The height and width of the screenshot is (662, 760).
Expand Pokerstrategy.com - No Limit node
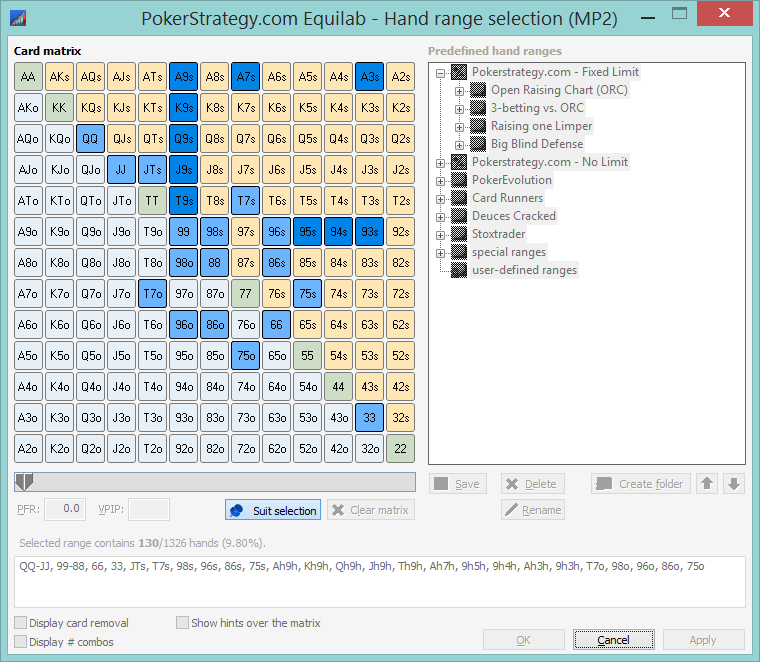coord(440,163)
